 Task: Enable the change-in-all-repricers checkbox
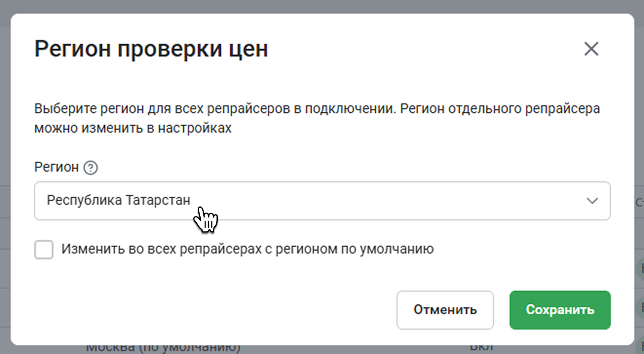44,250
